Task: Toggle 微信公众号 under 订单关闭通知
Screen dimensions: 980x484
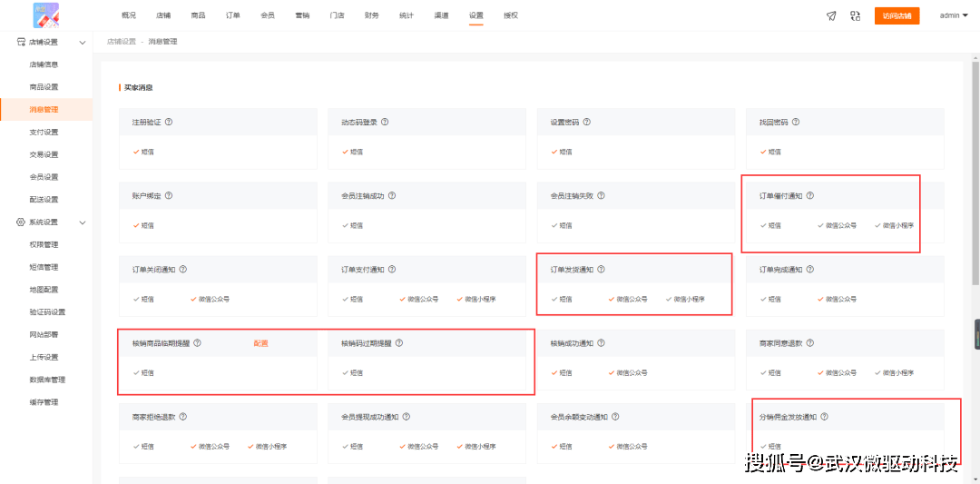Action: (x=210, y=299)
